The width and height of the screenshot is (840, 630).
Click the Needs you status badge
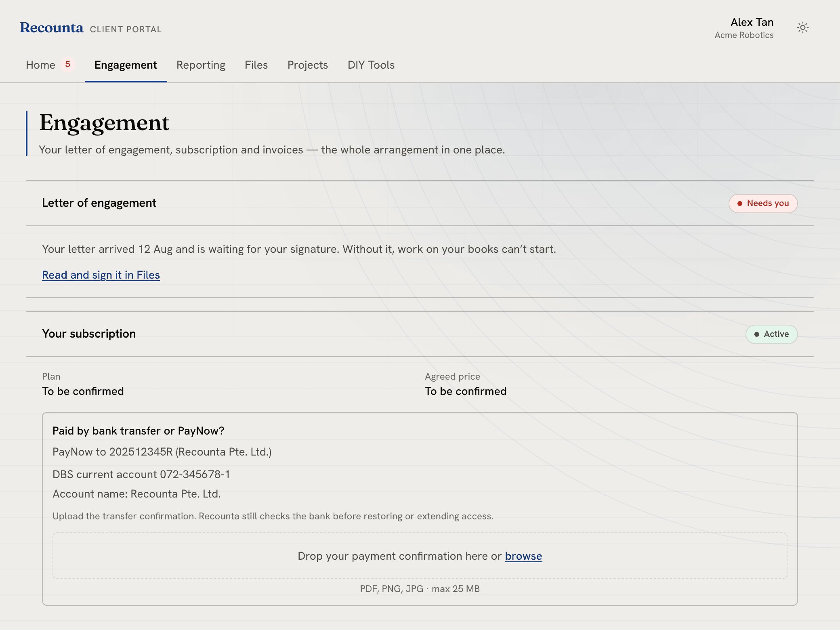(763, 203)
